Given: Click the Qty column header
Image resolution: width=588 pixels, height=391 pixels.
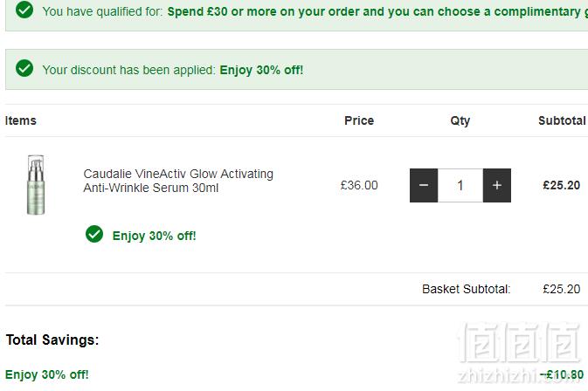Looking at the screenshot, I should [460, 121].
